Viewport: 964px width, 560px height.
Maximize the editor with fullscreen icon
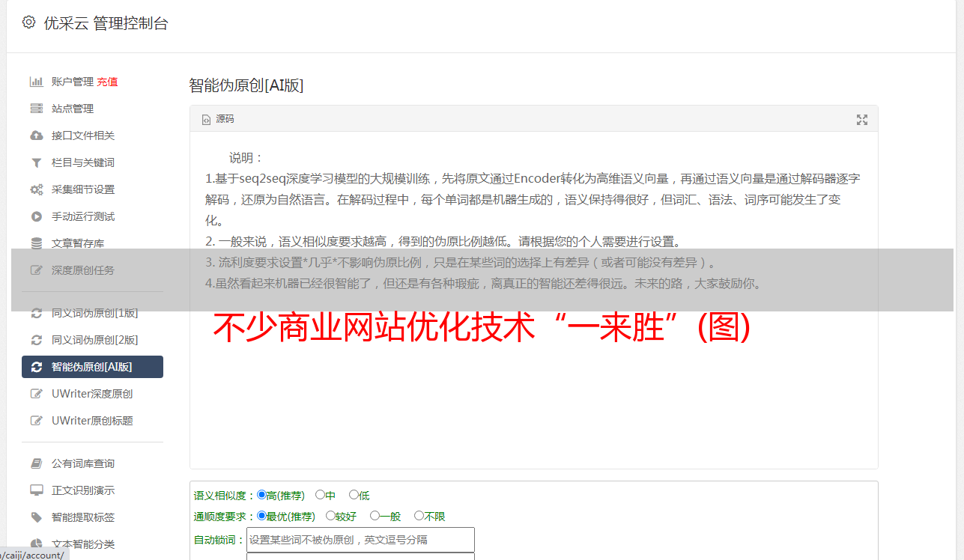tap(862, 120)
